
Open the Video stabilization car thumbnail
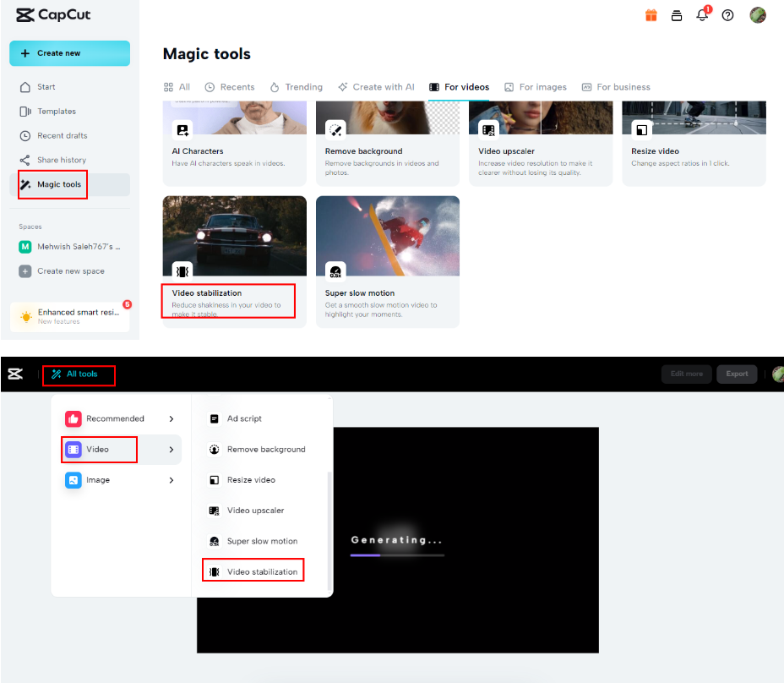235,236
